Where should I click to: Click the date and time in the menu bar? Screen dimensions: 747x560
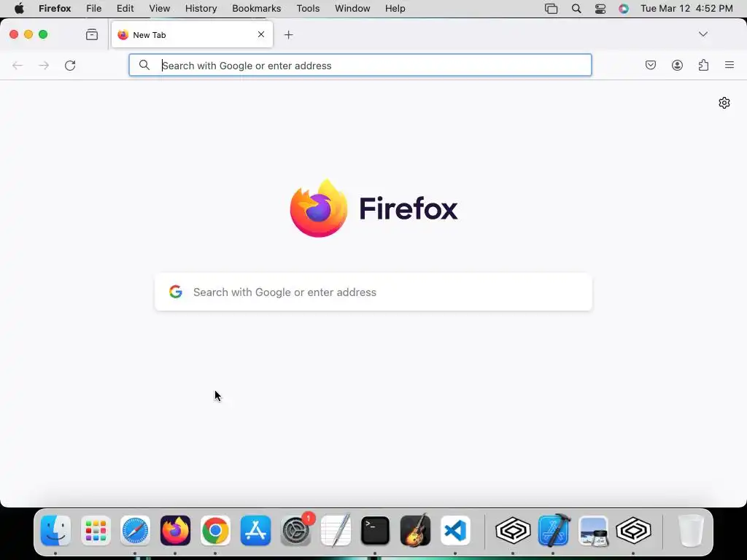[x=686, y=9]
